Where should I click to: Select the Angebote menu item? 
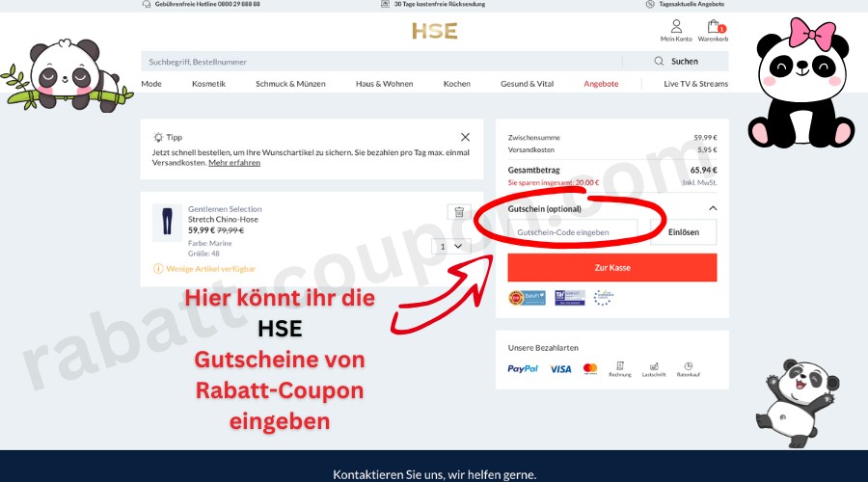601,84
